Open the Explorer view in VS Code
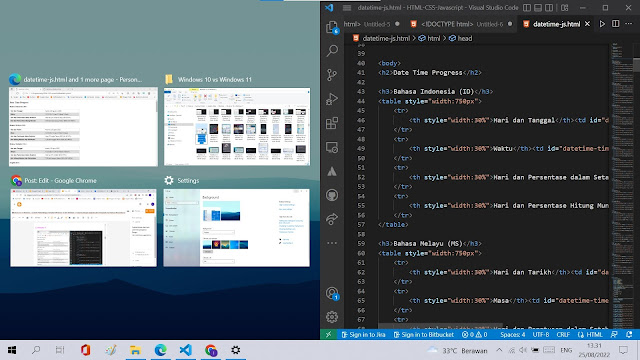This screenshot has height=360, width=640. [x=332, y=27]
